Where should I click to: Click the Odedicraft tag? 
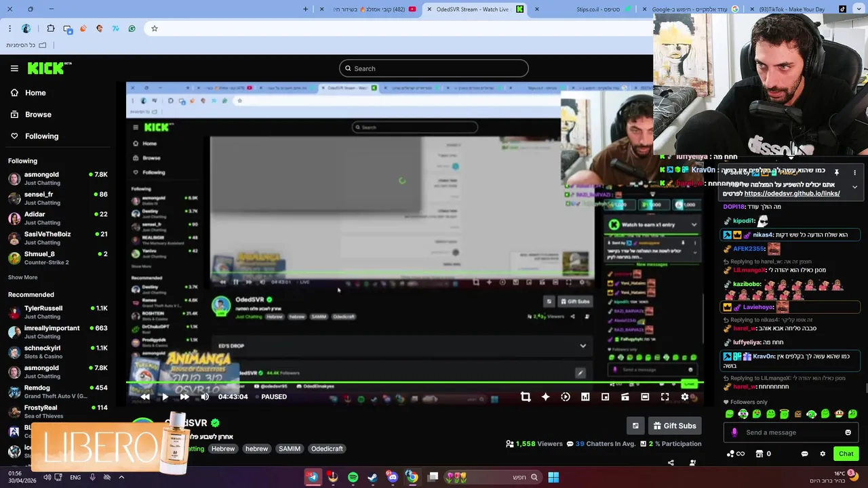pyautogui.click(x=327, y=449)
